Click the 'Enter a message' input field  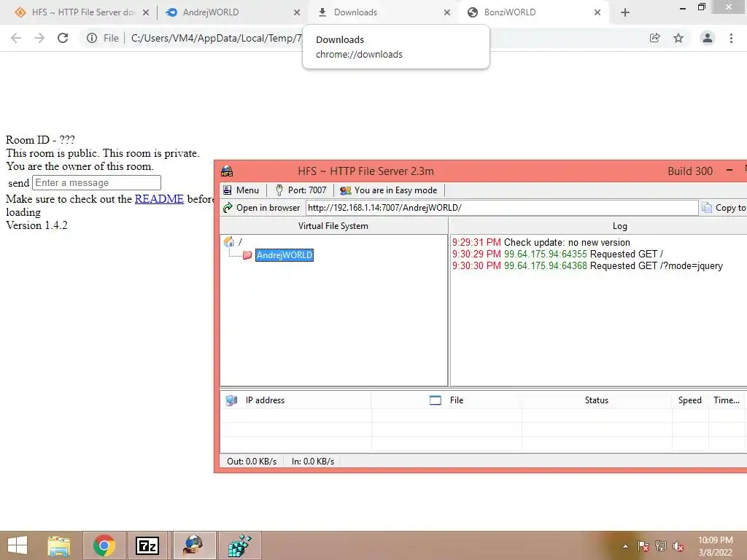96,183
